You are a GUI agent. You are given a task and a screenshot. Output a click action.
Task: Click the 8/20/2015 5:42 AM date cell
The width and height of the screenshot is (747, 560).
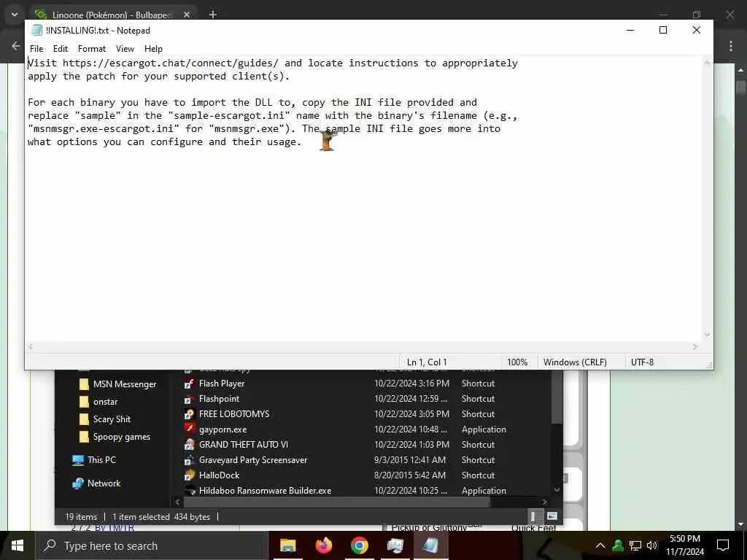410,475
